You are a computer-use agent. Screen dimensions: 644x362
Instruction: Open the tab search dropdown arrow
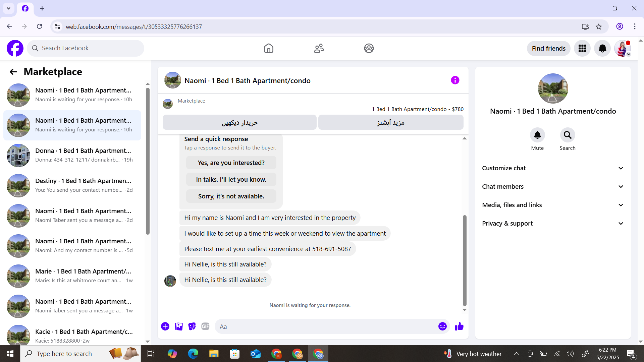[8, 8]
